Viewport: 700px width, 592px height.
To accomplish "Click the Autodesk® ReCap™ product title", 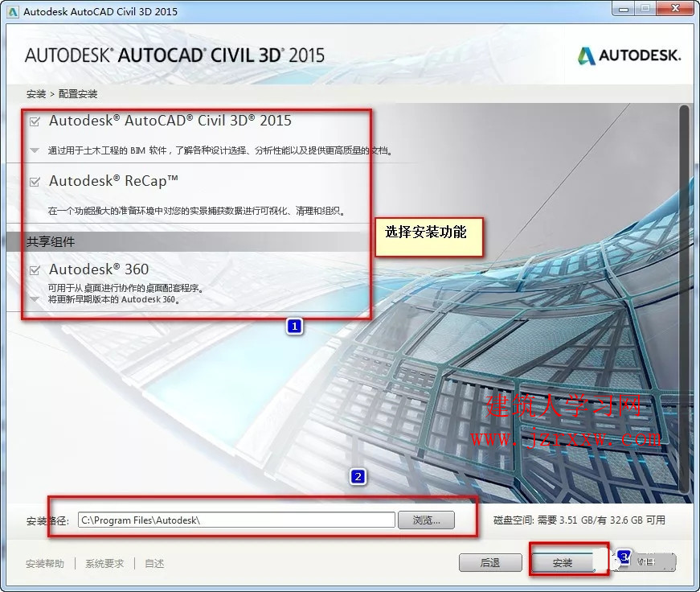I will click(113, 181).
